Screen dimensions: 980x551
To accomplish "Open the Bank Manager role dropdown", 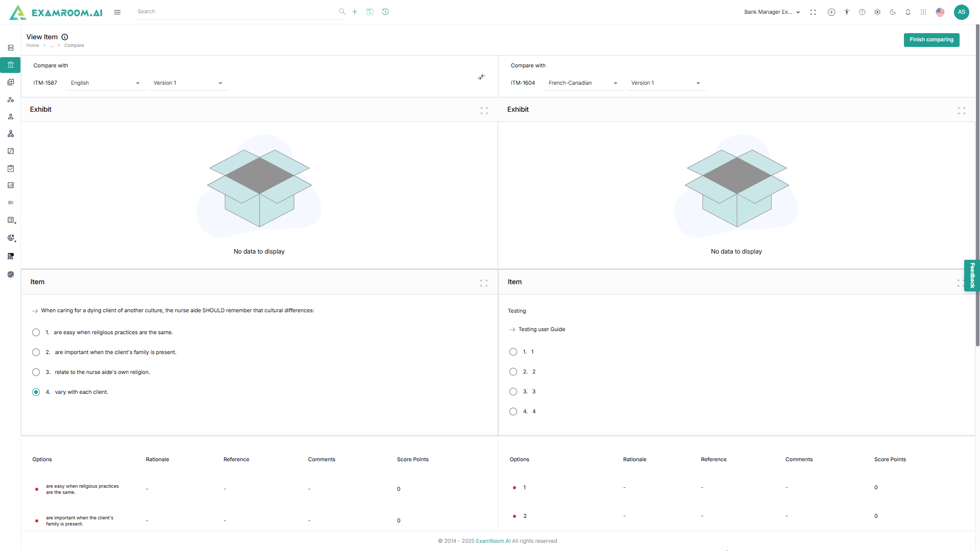I will point(772,12).
